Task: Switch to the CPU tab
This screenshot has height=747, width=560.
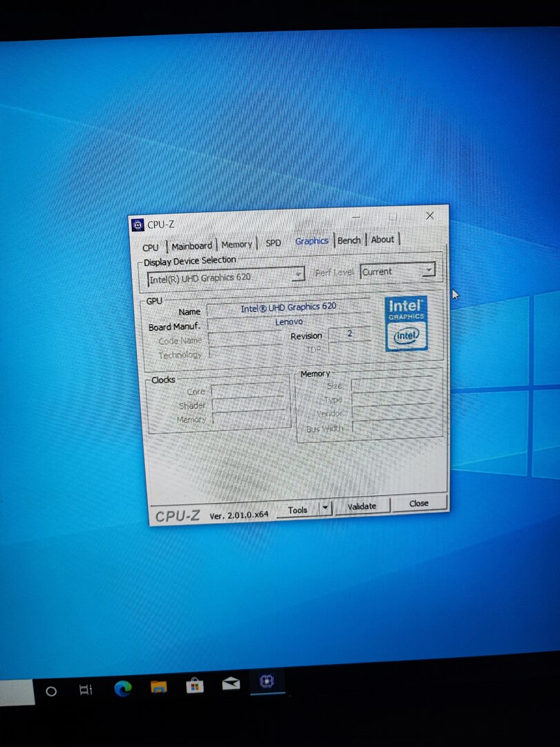Action: pos(151,248)
